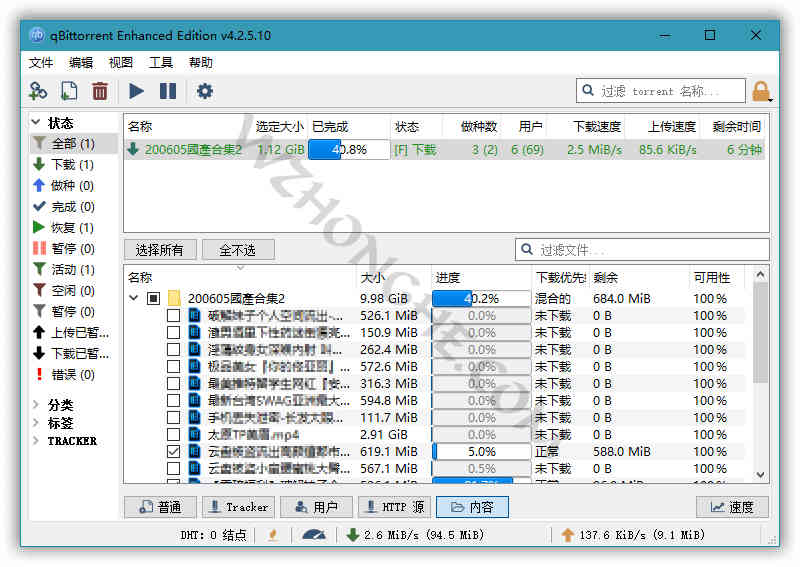Expand the 分类 sidebar section
Screen dimensions: 800x567
click(x=36, y=405)
